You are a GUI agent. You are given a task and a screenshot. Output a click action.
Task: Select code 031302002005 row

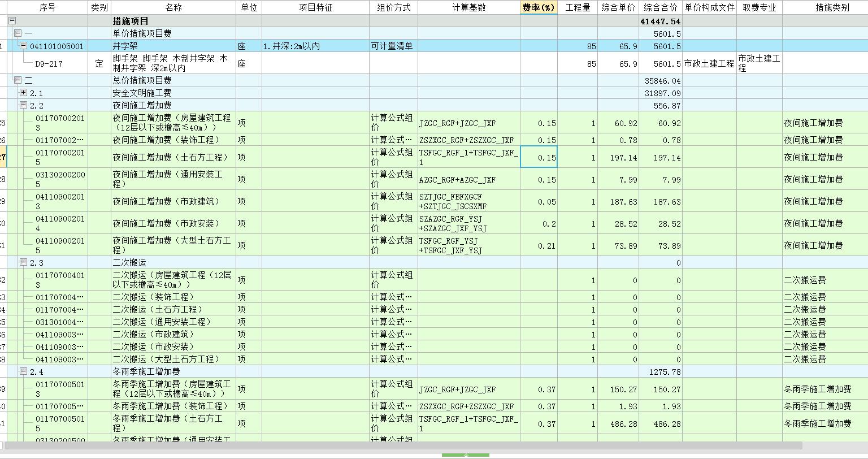(60, 179)
